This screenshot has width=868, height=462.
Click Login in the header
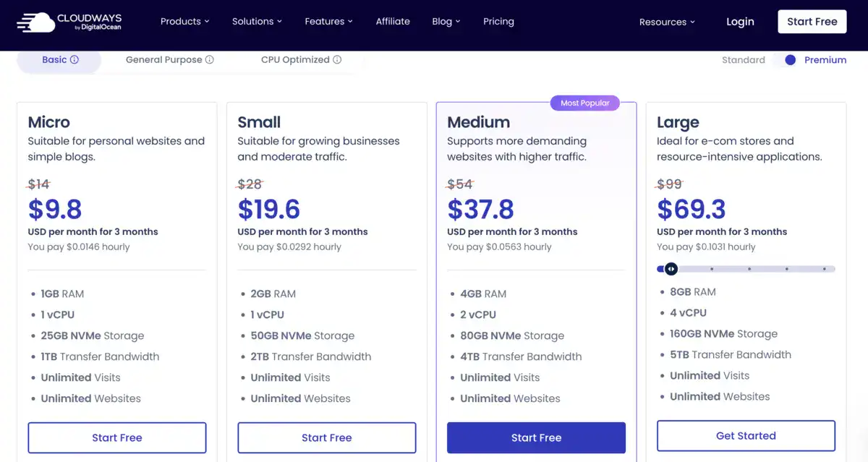pos(740,22)
